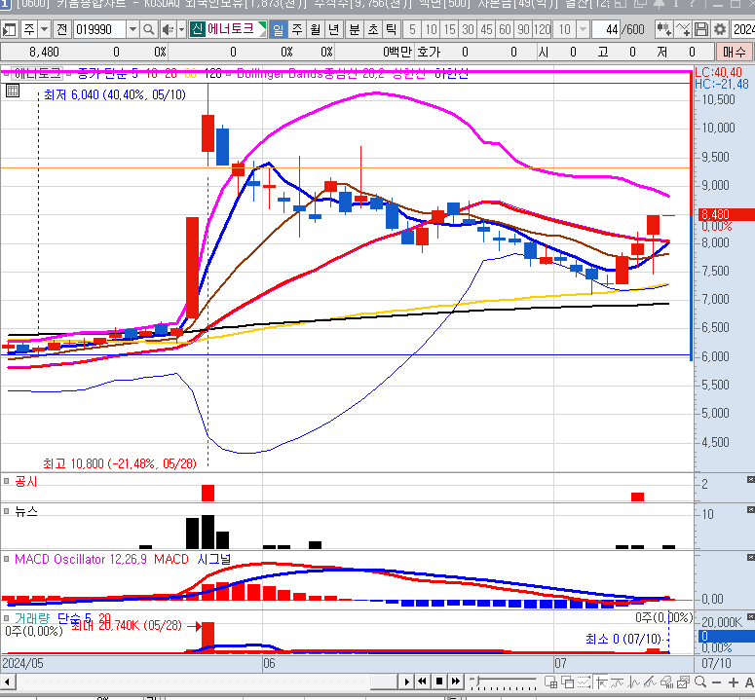Select the yearly (년) period tab
755x700 pixels.
(334, 29)
